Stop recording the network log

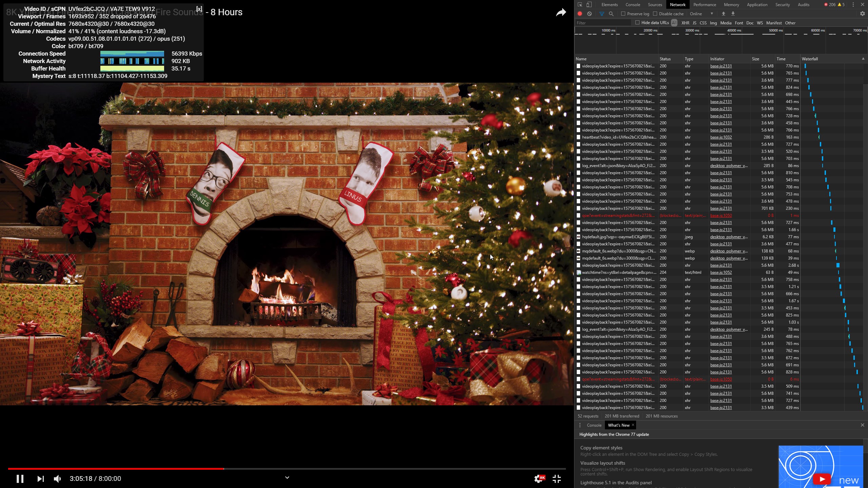pos(580,14)
